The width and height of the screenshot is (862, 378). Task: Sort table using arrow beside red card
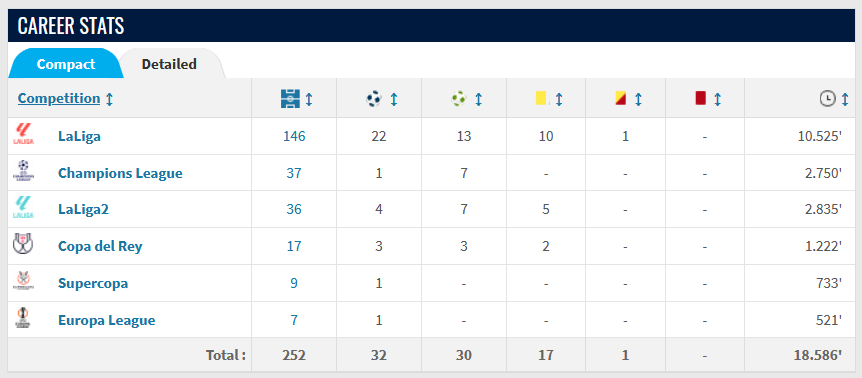coord(717,99)
